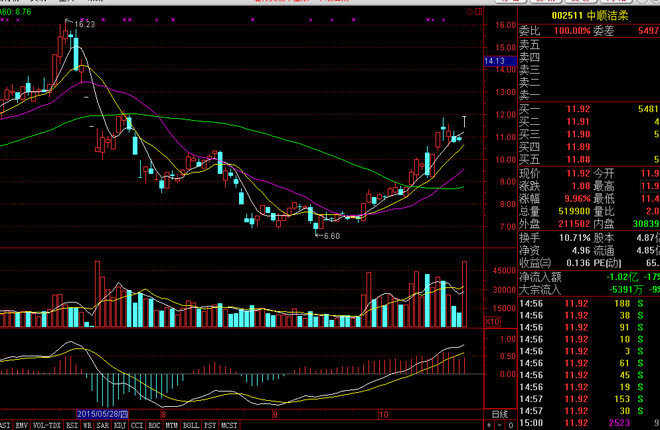Click the 涨跌 value 1.08
The image size is (660, 430).
581,186
